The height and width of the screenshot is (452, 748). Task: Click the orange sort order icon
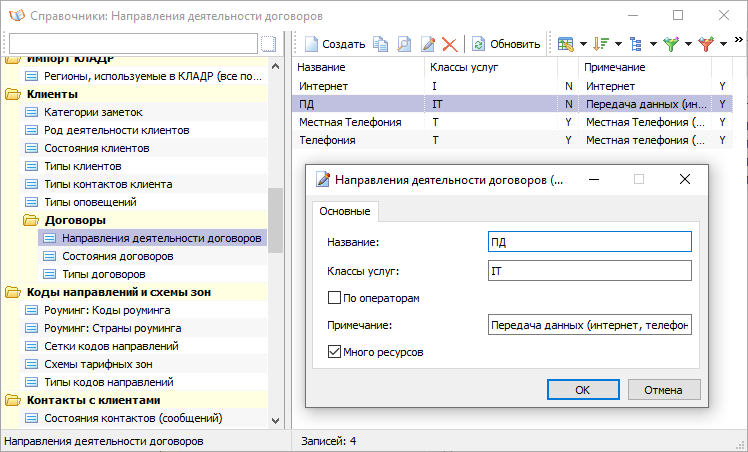[x=601, y=44]
